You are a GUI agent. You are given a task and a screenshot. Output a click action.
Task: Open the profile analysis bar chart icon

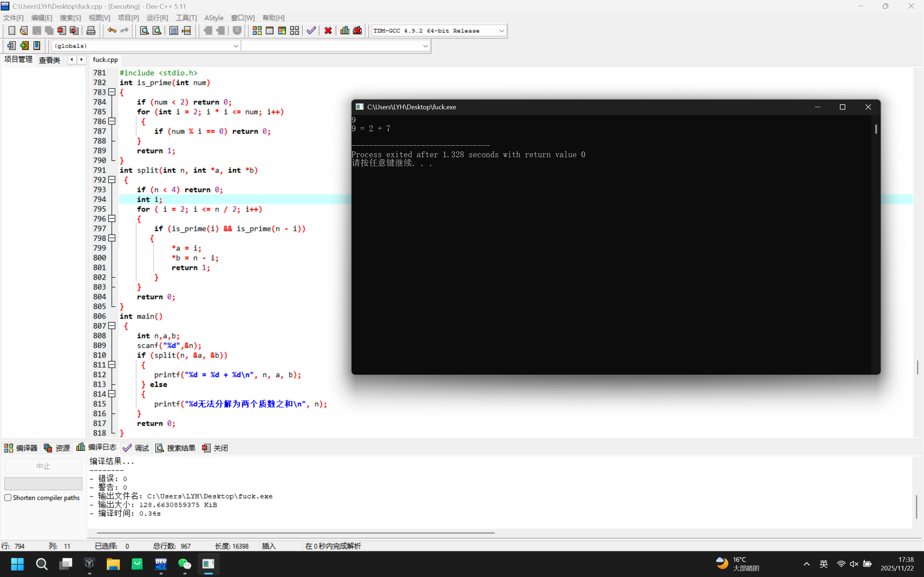pyautogui.click(x=344, y=31)
